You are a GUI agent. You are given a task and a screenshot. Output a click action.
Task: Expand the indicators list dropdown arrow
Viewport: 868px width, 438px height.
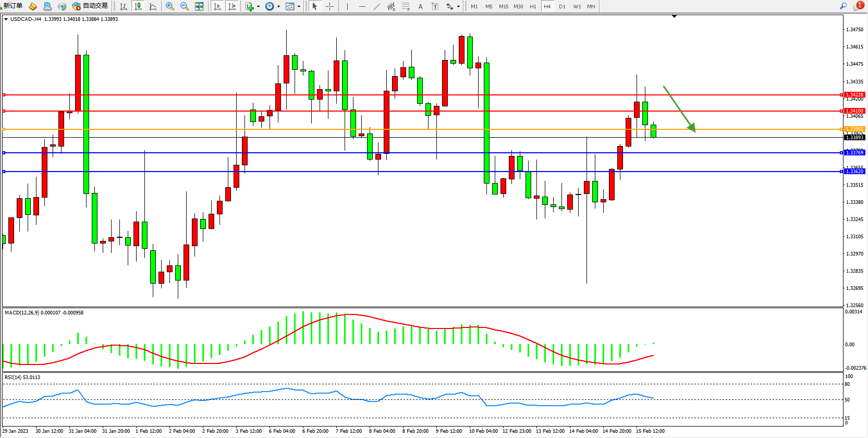pyautogui.click(x=258, y=7)
